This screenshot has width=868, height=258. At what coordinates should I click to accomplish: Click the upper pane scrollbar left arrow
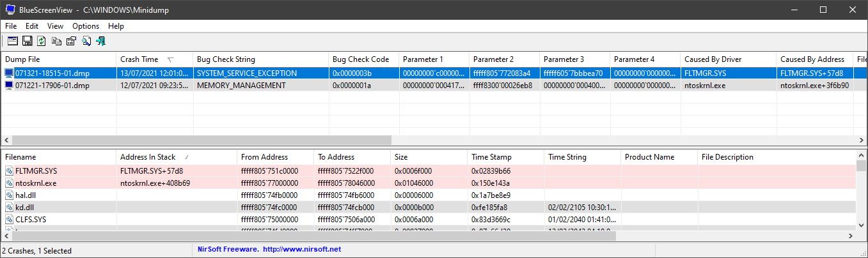pyautogui.click(x=6, y=140)
